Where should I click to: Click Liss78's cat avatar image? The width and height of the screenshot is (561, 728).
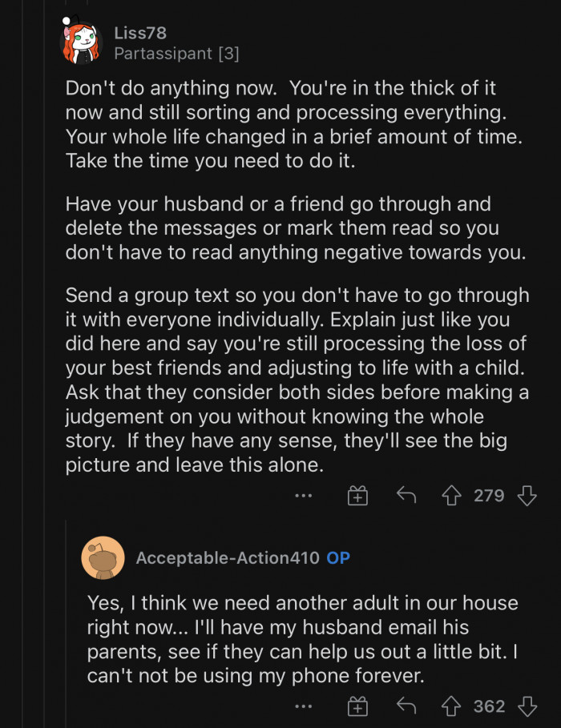[81, 42]
